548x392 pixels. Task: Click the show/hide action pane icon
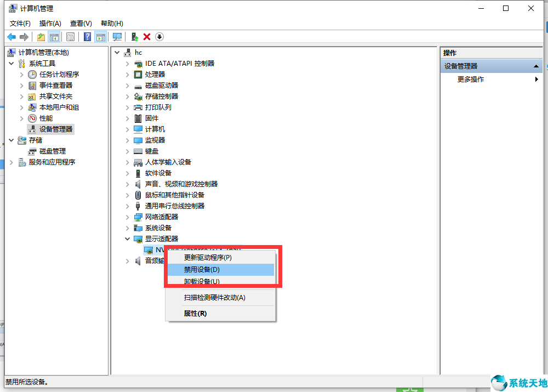pos(101,37)
